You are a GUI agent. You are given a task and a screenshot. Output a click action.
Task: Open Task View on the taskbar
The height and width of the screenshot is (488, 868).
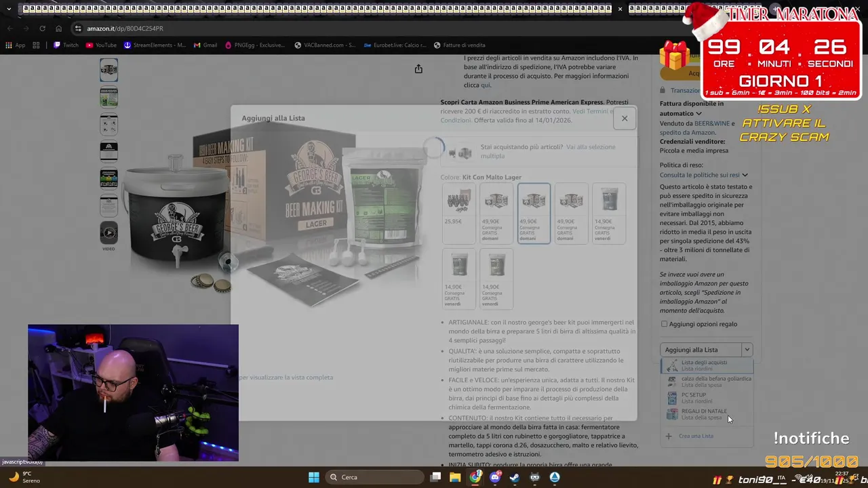click(436, 477)
